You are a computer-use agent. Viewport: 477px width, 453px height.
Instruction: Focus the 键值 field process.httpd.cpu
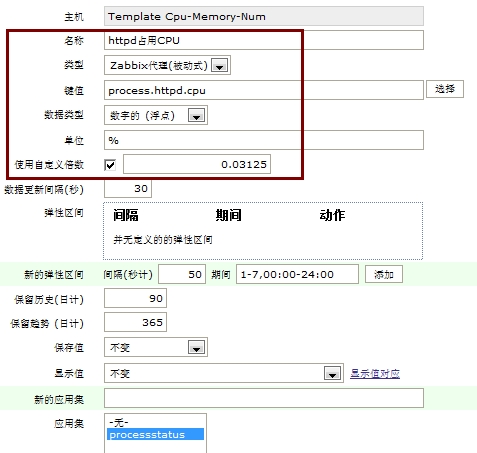coord(264,90)
